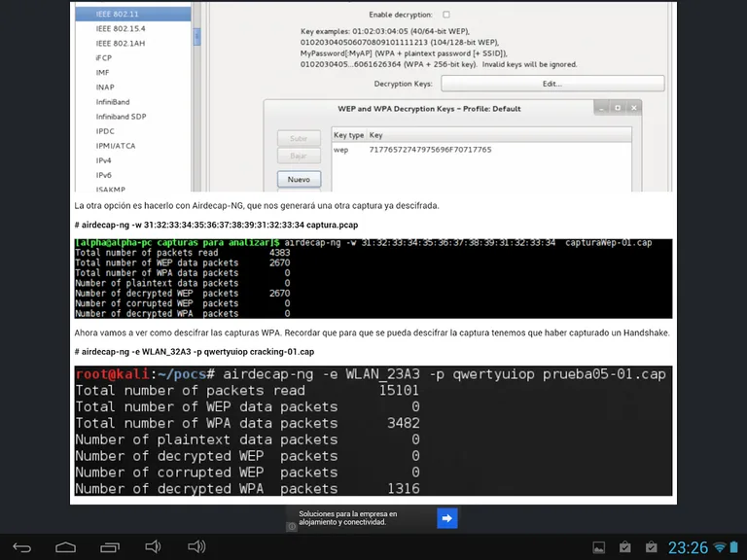Click the value 15101 for packets read

coord(399,391)
